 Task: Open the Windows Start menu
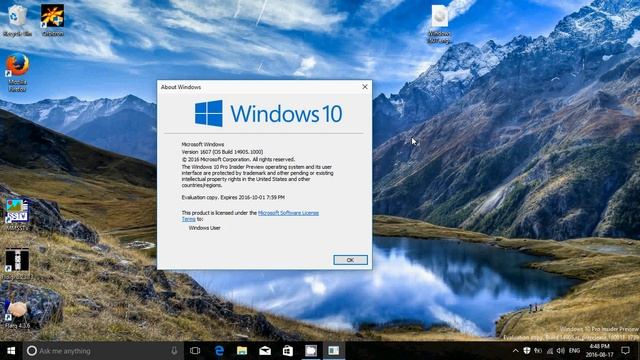tap(11, 351)
